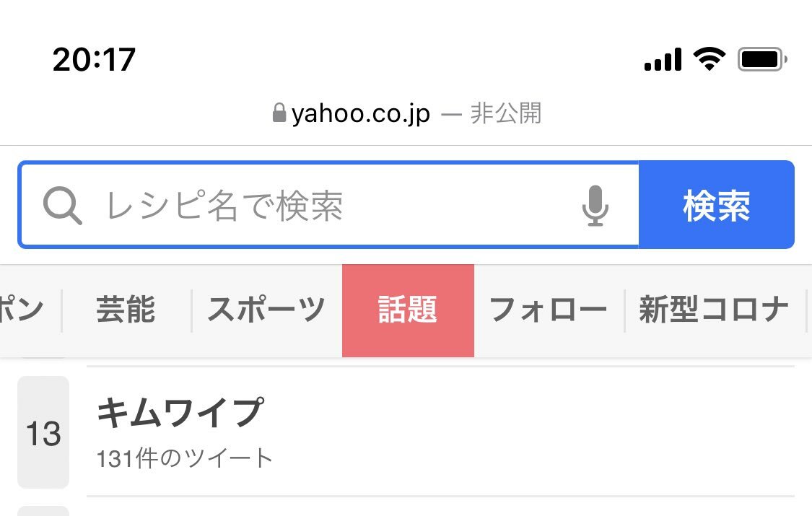812x516 pixels.
Task: Tap the battery indicator icon
Action: pyautogui.click(x=762, y=59)
